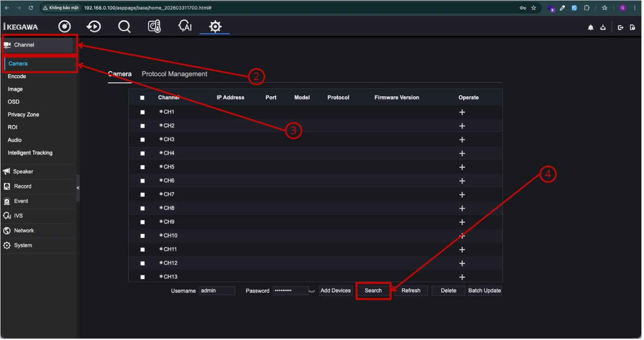Screen dimensions: 644x340
Task: Open the playback icon in top bar
Action: coord(94,26)
